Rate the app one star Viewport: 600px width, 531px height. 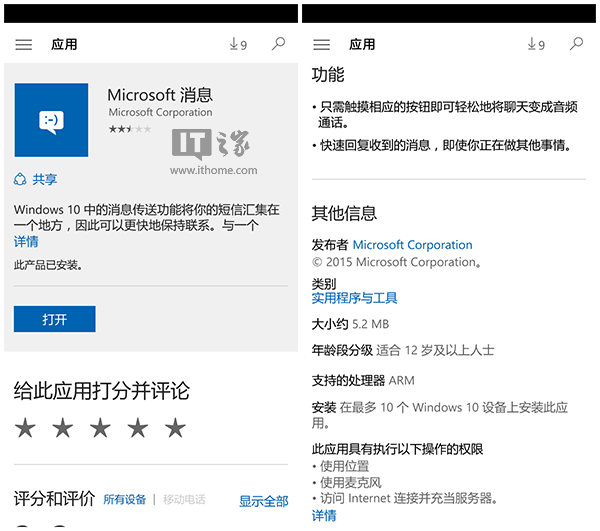coord(25,428)
